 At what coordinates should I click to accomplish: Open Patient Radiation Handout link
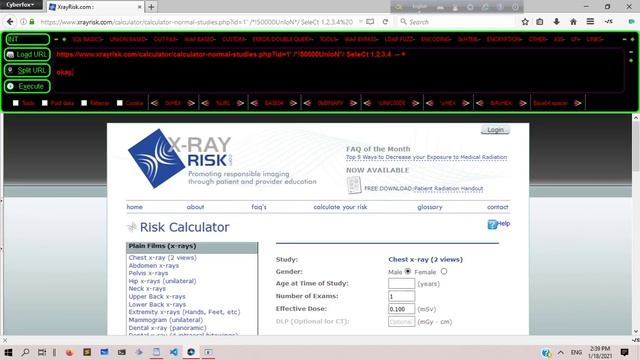click(x=448, y=189)
